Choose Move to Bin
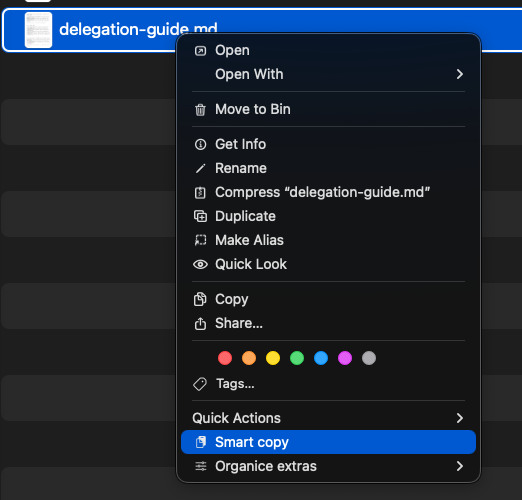 tap(328, 109)
